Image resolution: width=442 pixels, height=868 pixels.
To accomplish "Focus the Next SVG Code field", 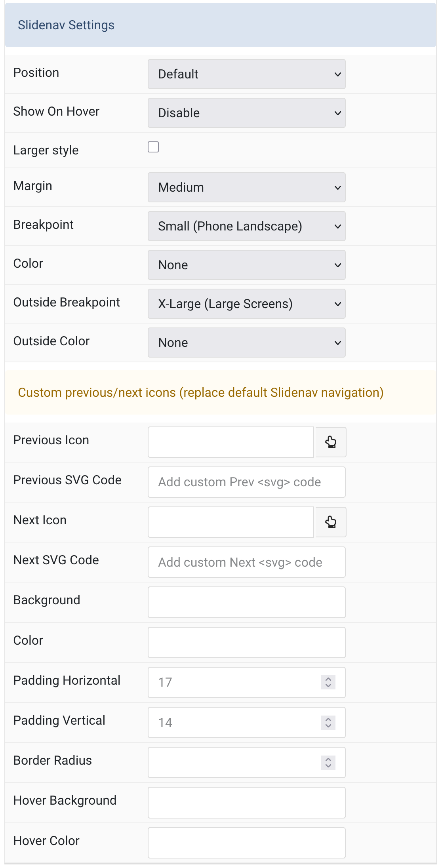I will 246,562.
